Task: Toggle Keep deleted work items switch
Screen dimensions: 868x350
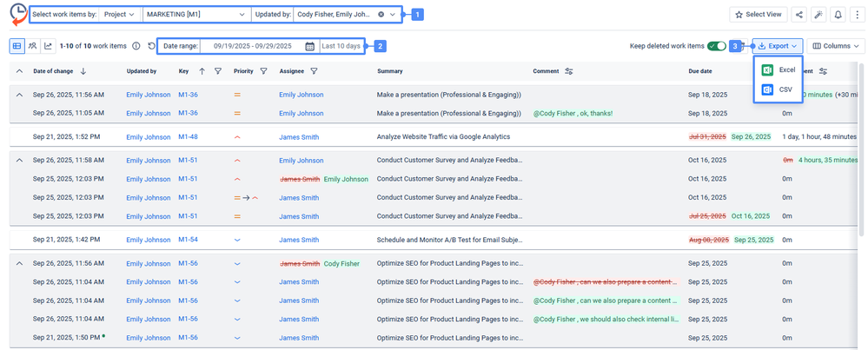Action: [x=717, y=46]
